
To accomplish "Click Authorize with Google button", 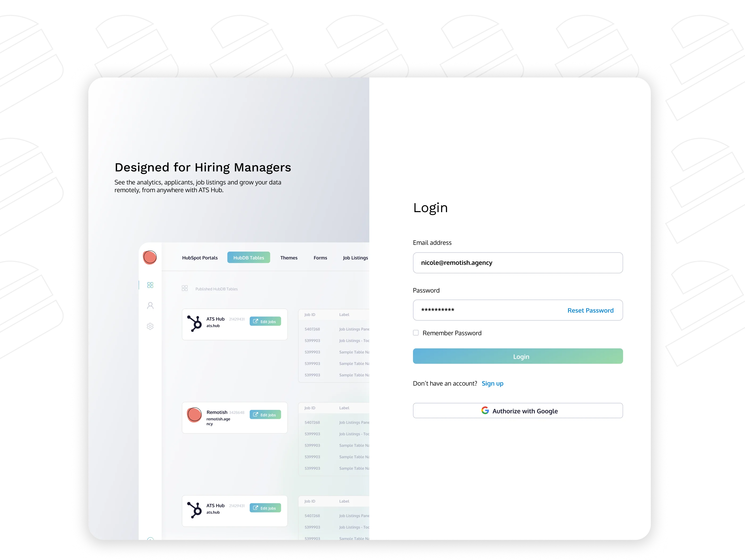I will 518,411.
